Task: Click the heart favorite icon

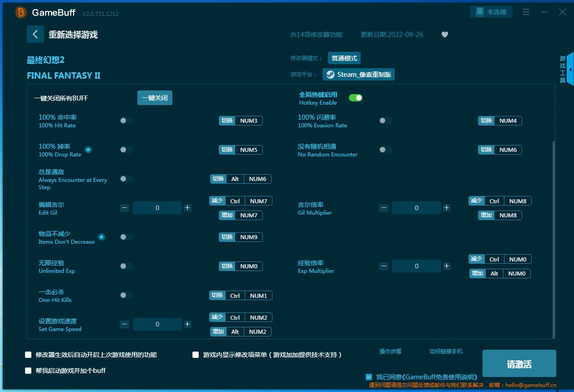Action: coord(445,35)
